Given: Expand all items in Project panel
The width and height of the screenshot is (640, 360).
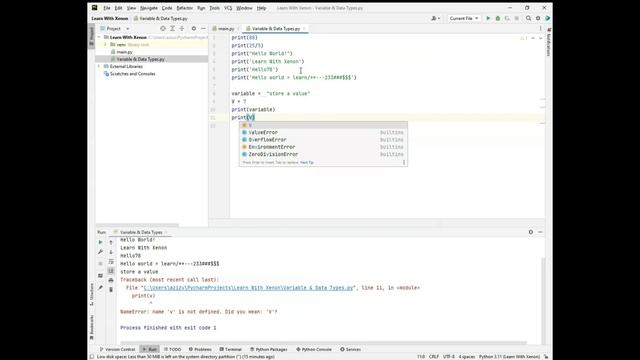Looking at the screenshot, I should click(172, 29).
